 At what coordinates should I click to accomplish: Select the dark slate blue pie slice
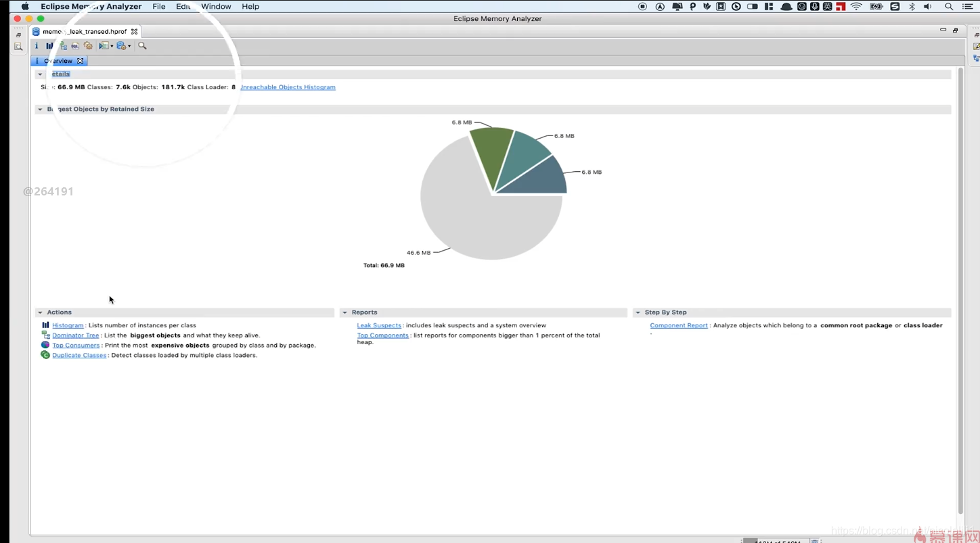tap(541, 179)
